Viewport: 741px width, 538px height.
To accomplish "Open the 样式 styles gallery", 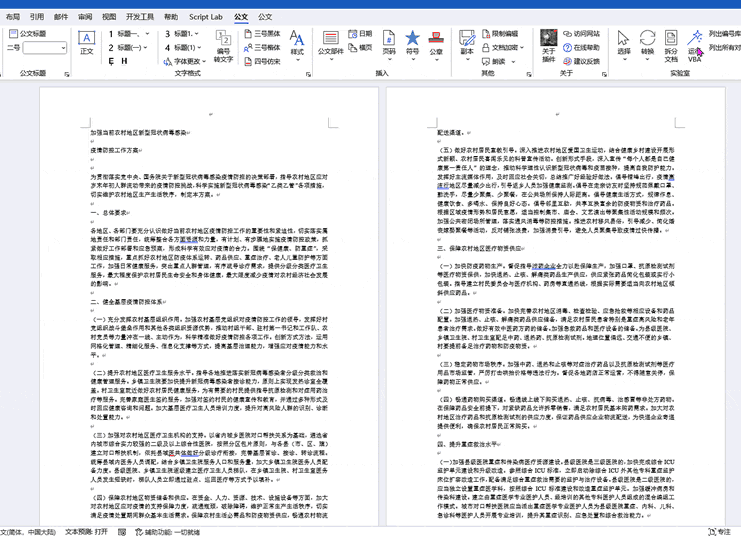I will [x=297, y=46].
